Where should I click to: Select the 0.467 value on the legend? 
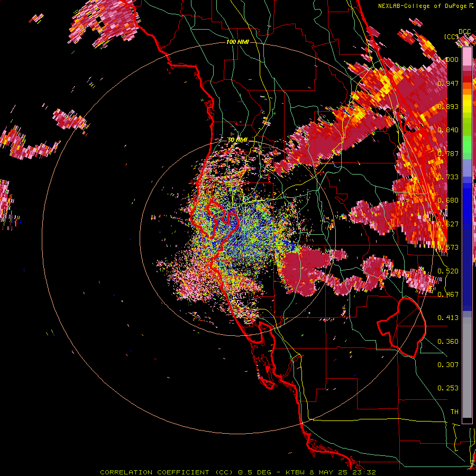click(448, 294)
